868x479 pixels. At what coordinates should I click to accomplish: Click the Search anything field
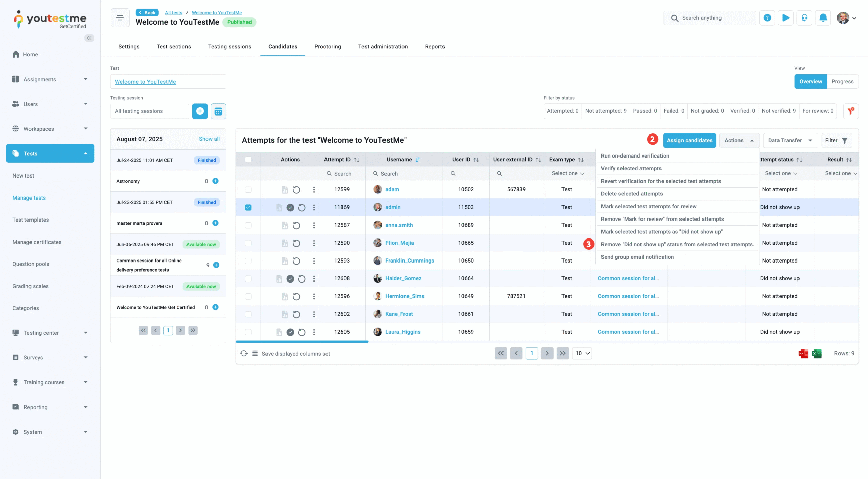(x=709, y=18)
